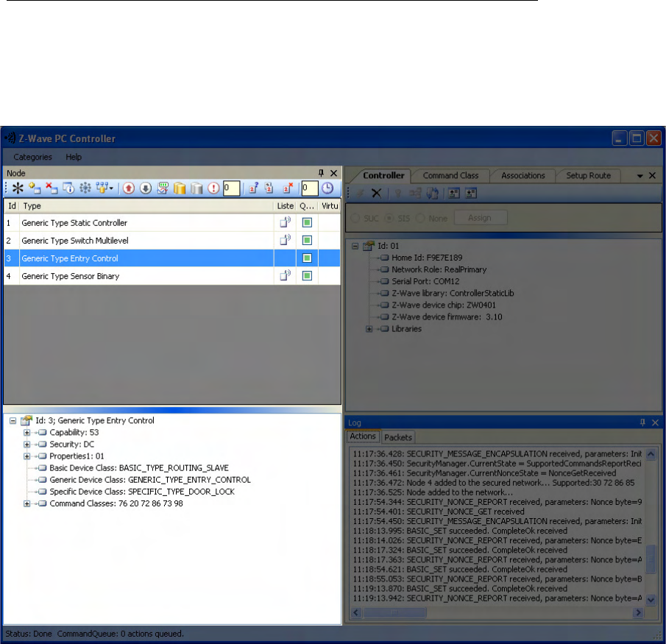
Task: Click the grayed lightning icon in Controller toolbar
Action: coord(360,194)
